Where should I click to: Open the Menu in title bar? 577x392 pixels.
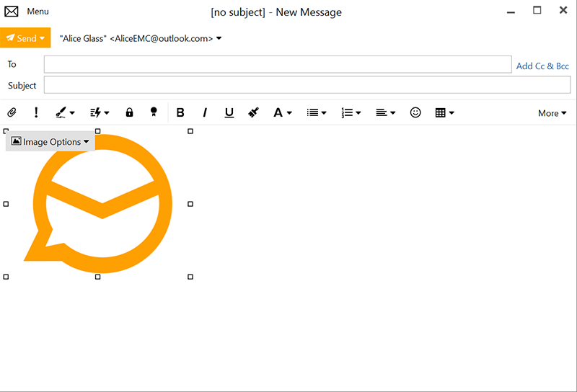(38, 12)
